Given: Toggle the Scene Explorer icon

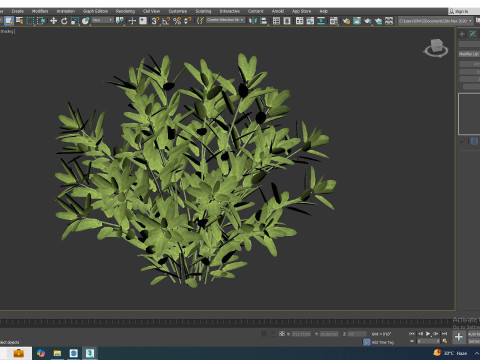Looking at the screenshot, I should [x=276, y=21].
